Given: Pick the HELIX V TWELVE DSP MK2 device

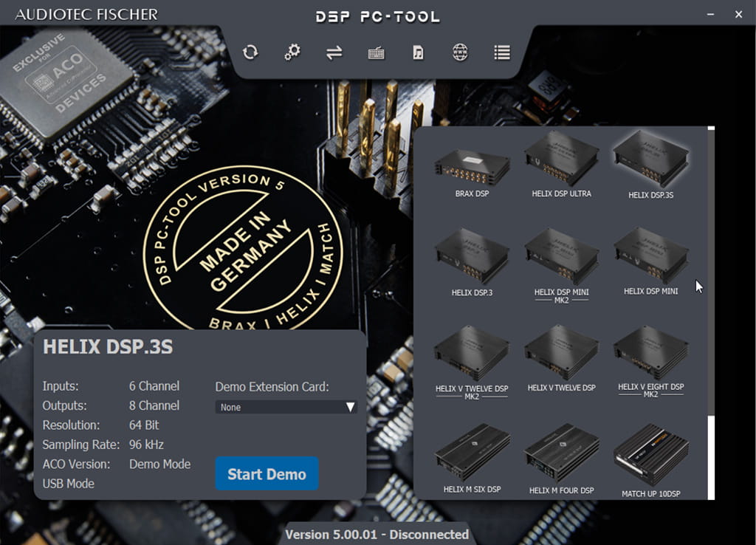Looking at the screenshot, I should [x=472, y=363].
